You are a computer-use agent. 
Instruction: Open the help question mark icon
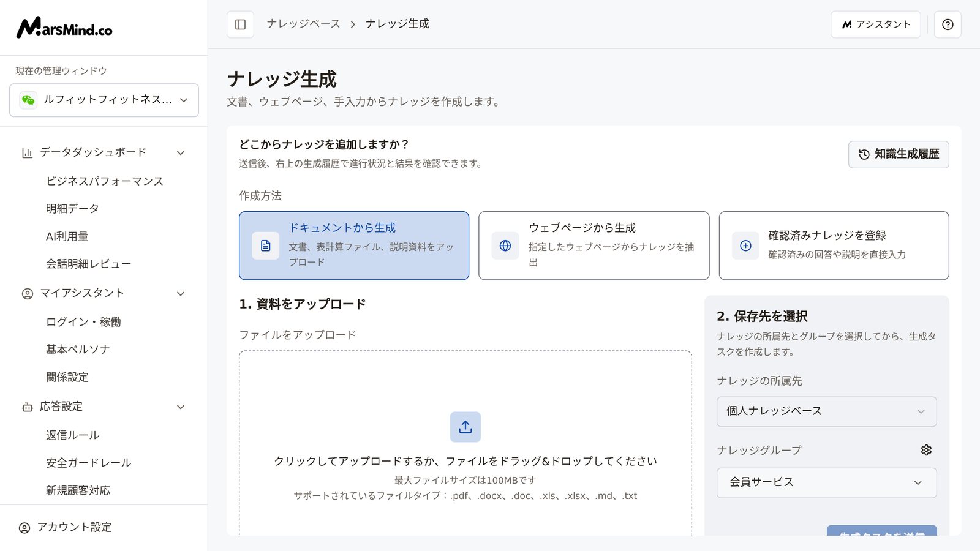948,24
